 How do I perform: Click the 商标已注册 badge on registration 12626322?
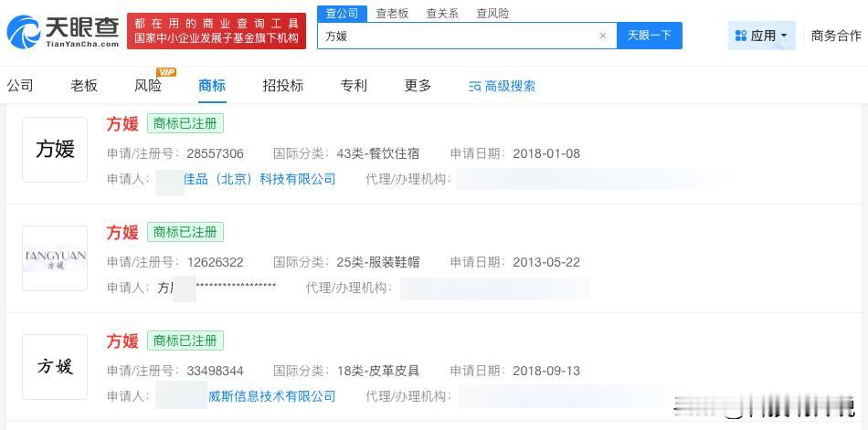(x=185, y=233)
